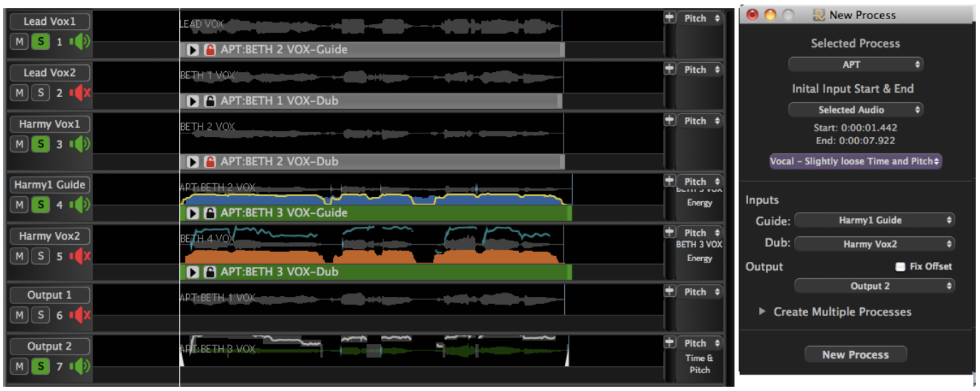Open the Output 2 destination dropdown
Image resolution: width=980 pixels, height=391 pixels.
[874, 286]
